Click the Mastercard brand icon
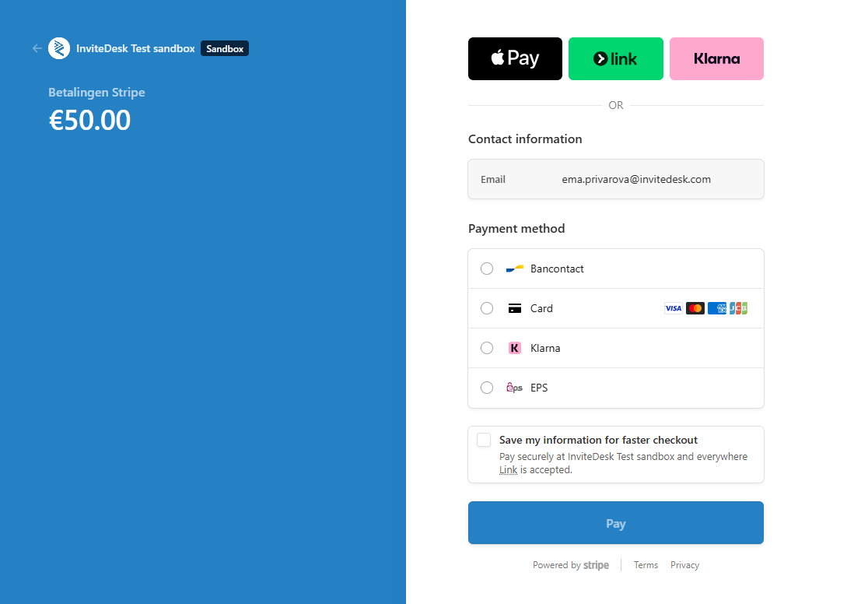The height and width of the screenshot is (604, 868). pyautogui.click(x=695, y=308)
